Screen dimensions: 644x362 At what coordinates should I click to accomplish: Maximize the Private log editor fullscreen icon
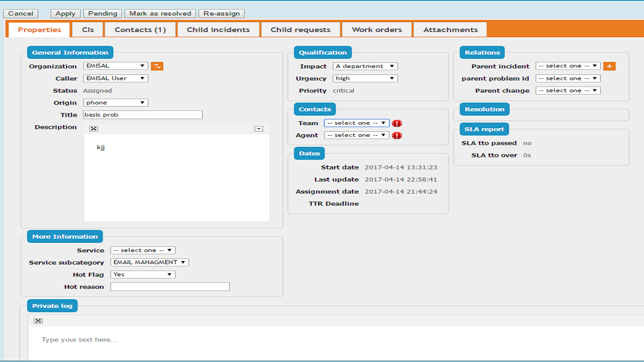38,321
